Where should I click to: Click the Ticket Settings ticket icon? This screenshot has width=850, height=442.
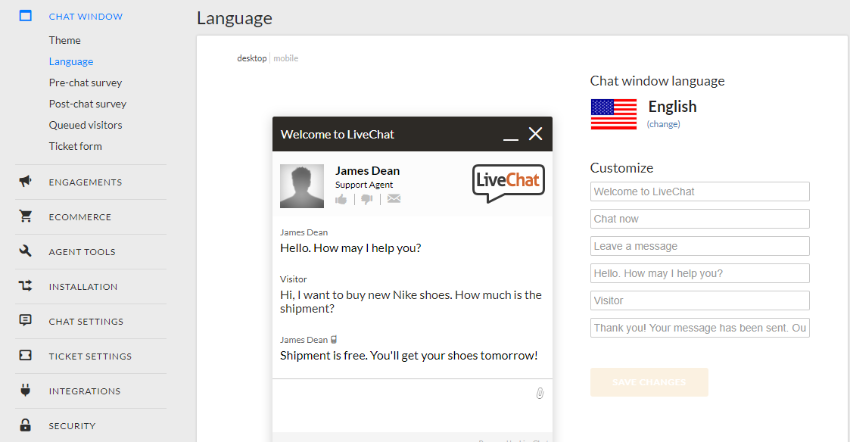(x=25, y=355)
